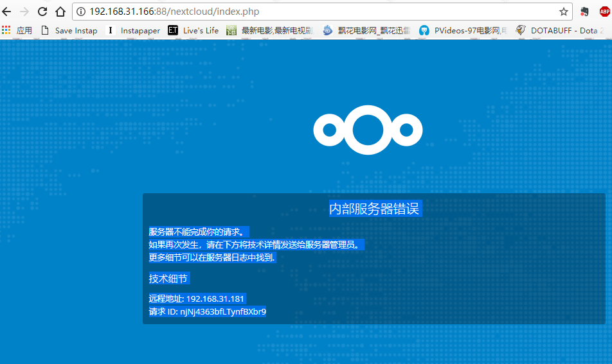Open the Instapaper bookmark
The height and width of the screenshot is (364, 612).
(x=133, y=30)
